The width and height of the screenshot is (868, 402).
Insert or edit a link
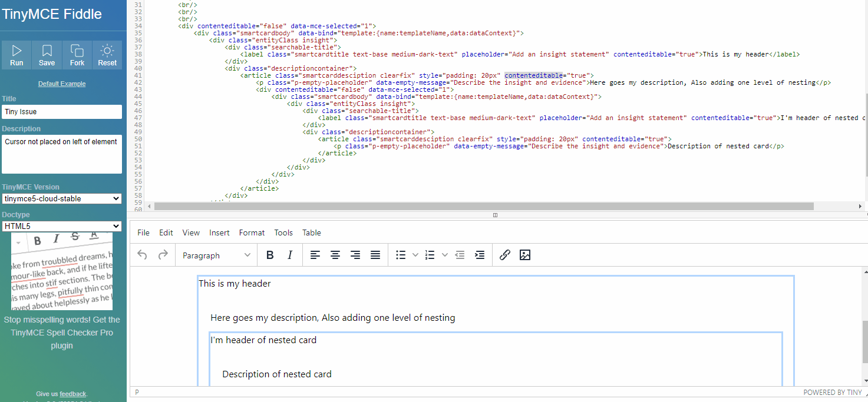coord(505,255)
